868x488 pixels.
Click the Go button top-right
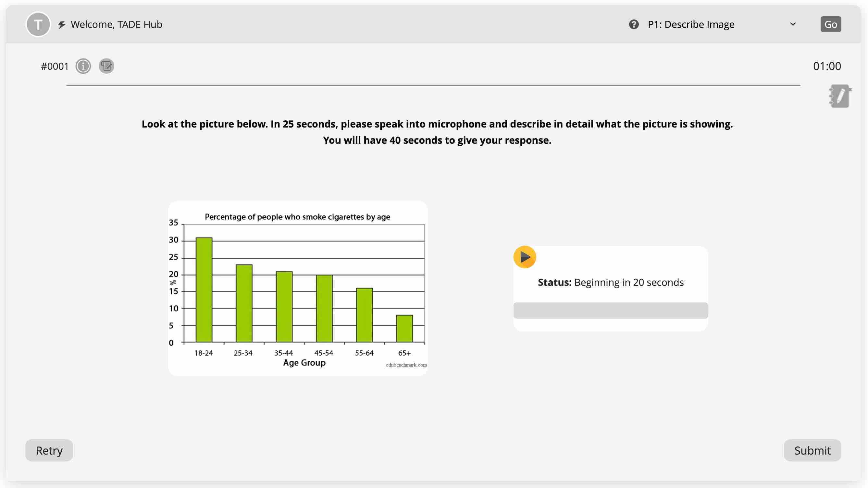[830, 24]
